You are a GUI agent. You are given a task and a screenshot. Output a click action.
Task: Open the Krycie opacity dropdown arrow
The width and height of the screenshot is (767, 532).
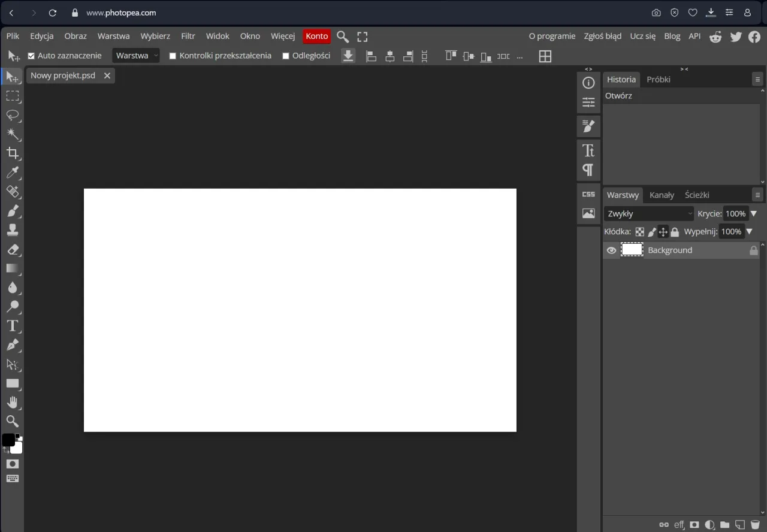pos(754,213)
